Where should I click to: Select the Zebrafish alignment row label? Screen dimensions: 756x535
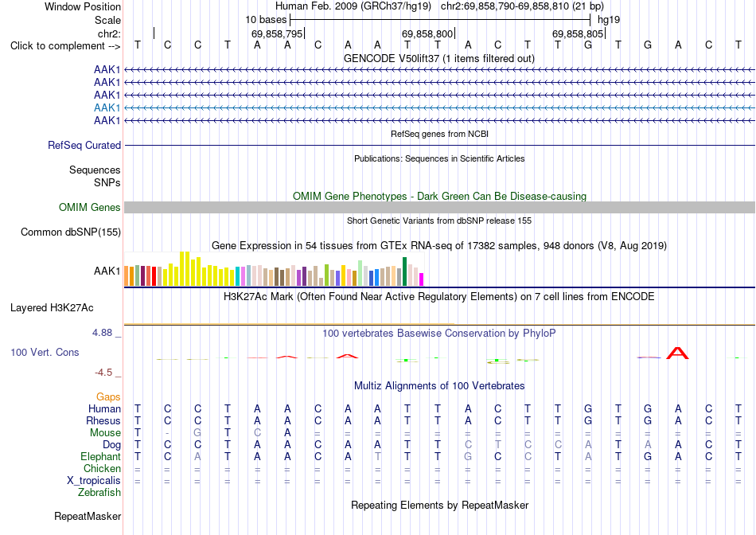[x=99, y=493]
